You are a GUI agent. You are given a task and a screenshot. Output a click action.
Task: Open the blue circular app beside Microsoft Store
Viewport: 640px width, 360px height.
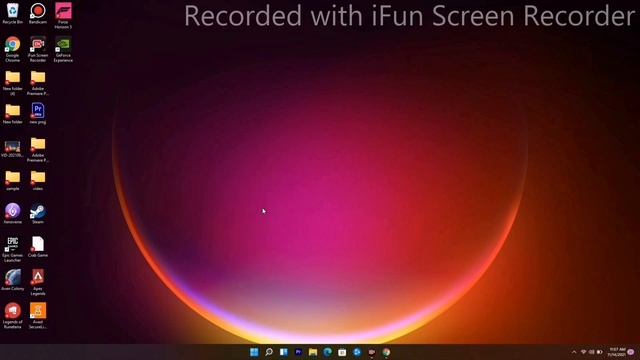click(x=357, y=352)
